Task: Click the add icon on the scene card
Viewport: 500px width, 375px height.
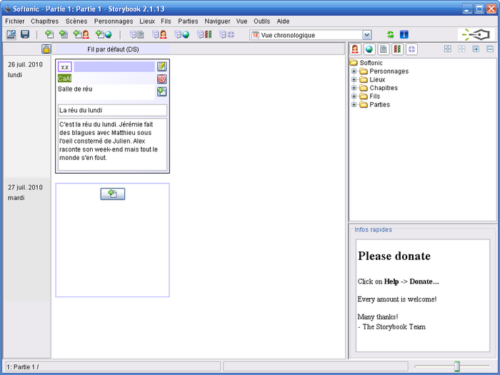Action: (162, 91)
